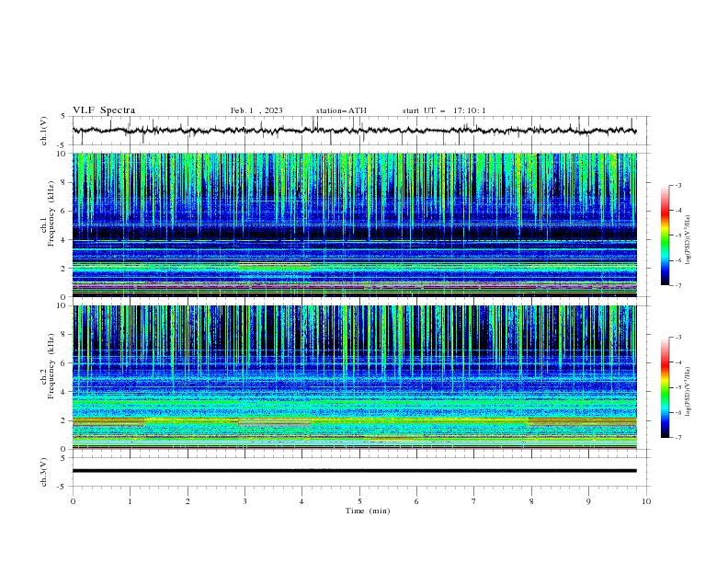Click time-axis tick label "5" at bottom
This screenshot has height=563, width=728.
(x=359, y=501)
